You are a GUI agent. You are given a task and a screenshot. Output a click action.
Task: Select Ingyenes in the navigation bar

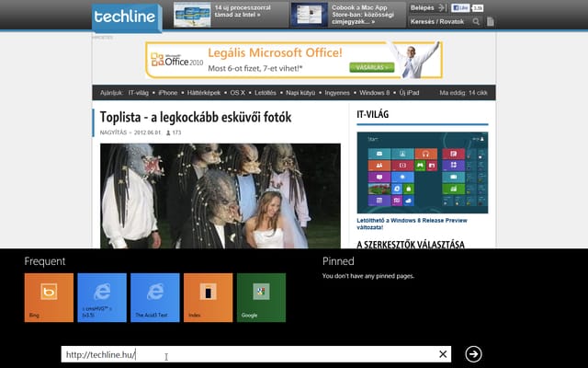coord(337,93)
